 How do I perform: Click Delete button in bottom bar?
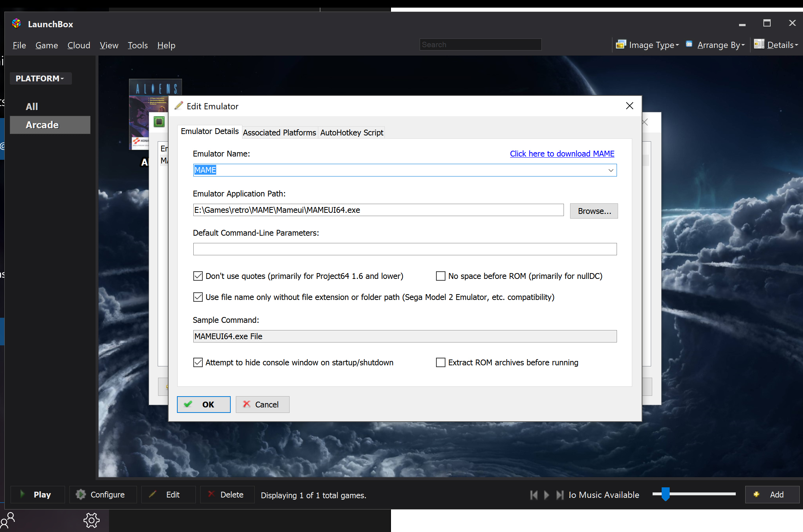click(x=227, y=495)
